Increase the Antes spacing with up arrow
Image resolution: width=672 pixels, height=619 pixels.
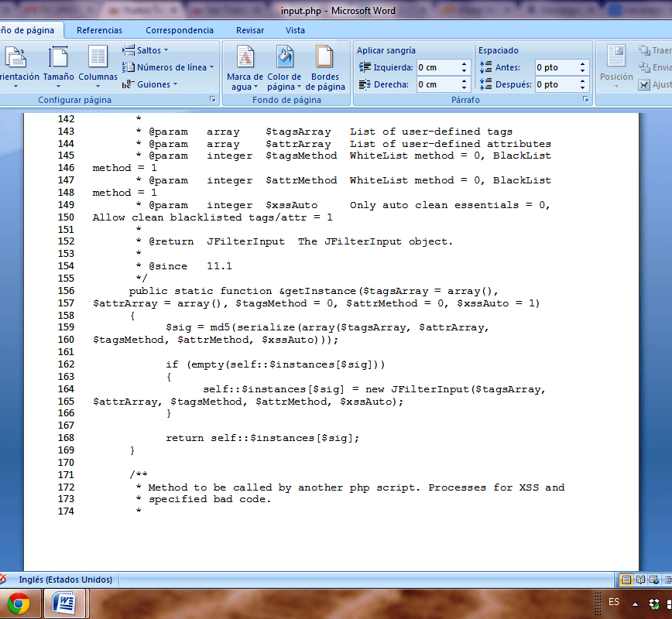pos(582,64)
